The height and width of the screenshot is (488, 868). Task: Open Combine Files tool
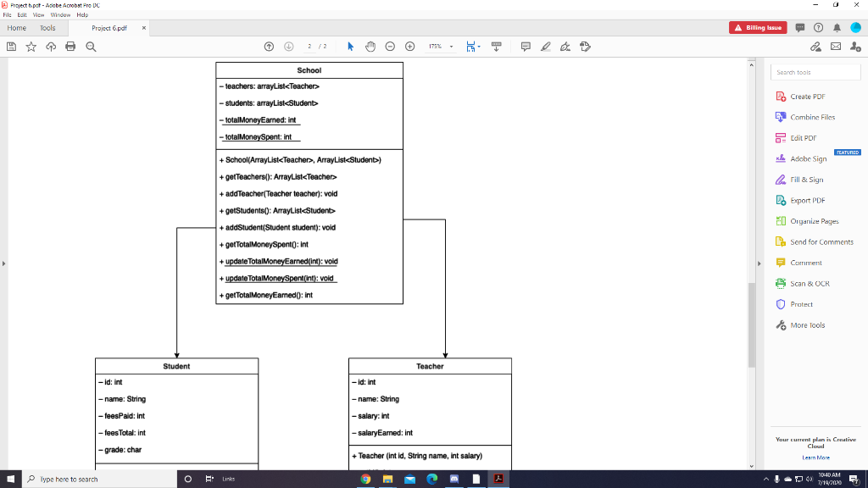[805, 117]
